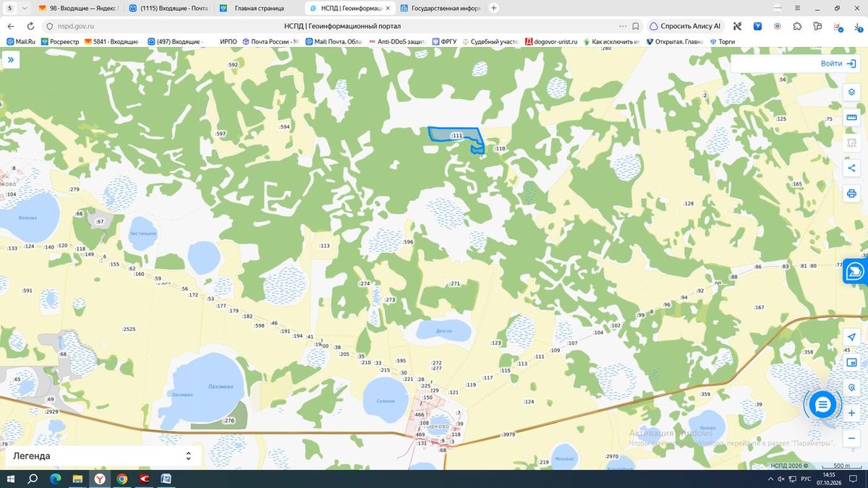This screenshot has height=488, width=868.
Task: Open Microsoft Edge from the taskbar
Action: (x=55, y=479)
